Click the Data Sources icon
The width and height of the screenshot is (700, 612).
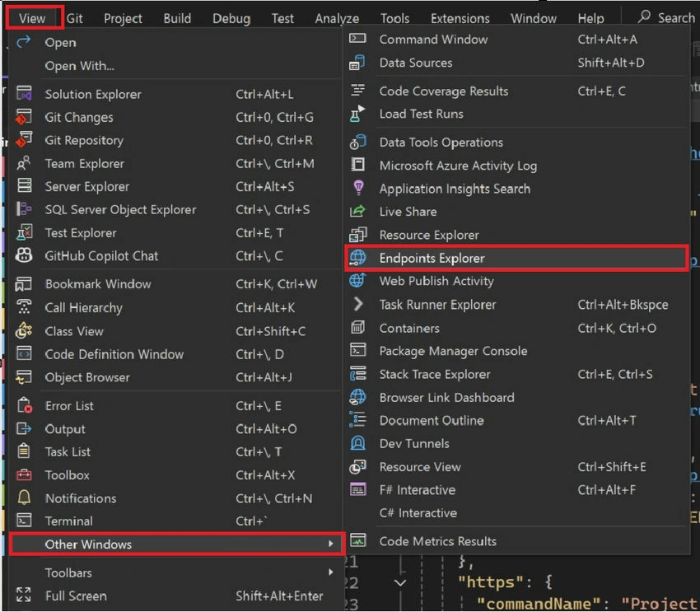(357, 63)
